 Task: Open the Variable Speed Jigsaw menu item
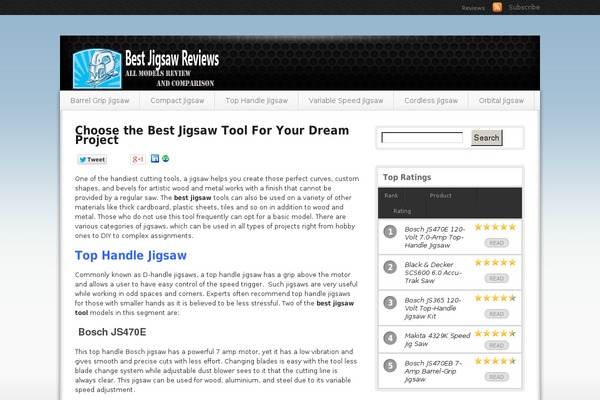tap(346, 101)
